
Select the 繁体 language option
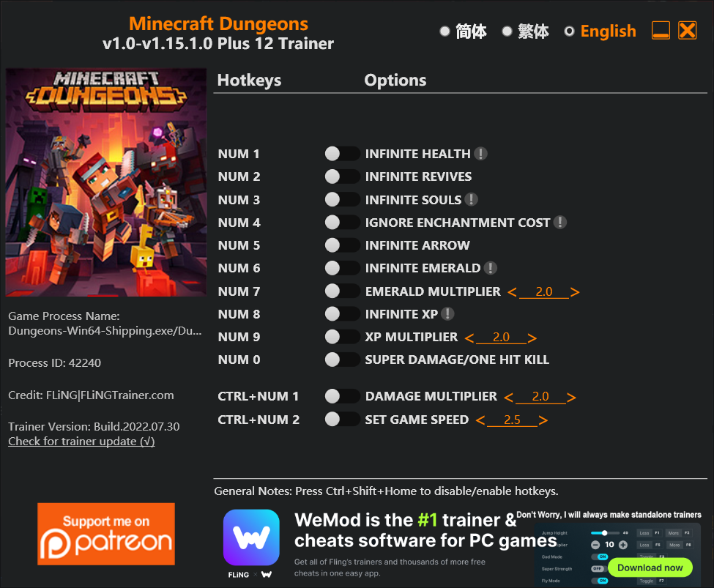click(526, 31)
